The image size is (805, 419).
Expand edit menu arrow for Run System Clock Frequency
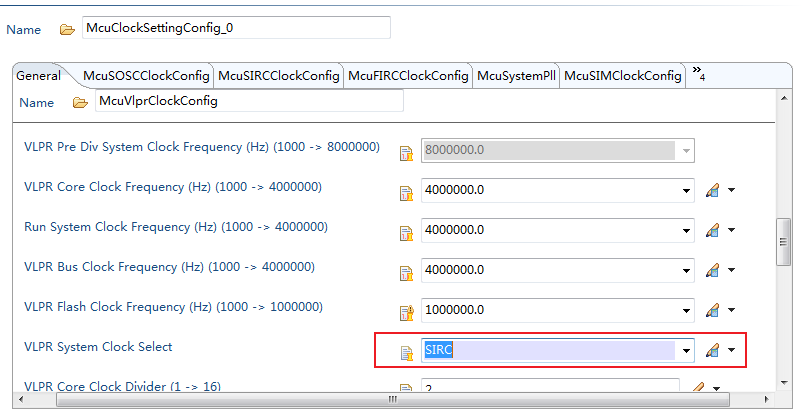(x=732, y=231)
